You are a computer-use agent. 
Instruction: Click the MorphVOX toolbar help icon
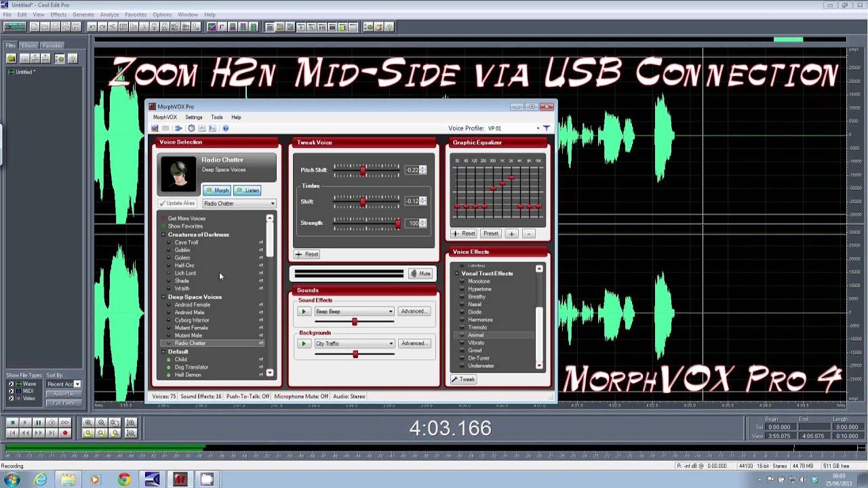[225, 127]
